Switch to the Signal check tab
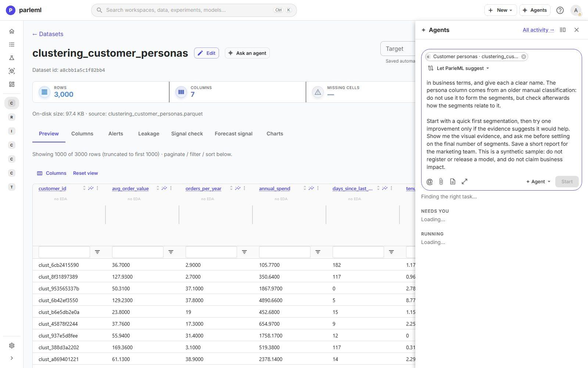Screen dimensions: 588x368 coord(187,134)
